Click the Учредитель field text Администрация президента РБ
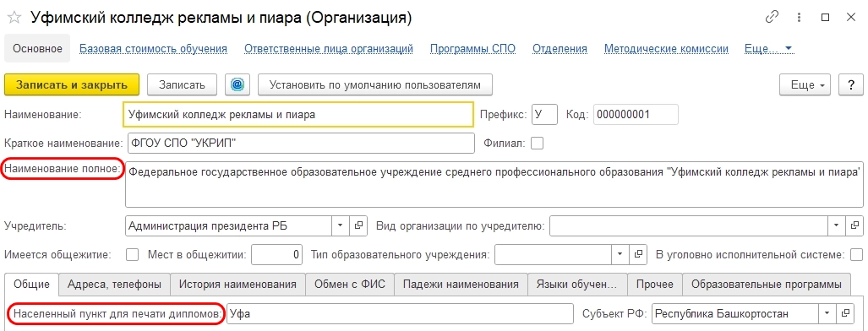 (229, 225)
